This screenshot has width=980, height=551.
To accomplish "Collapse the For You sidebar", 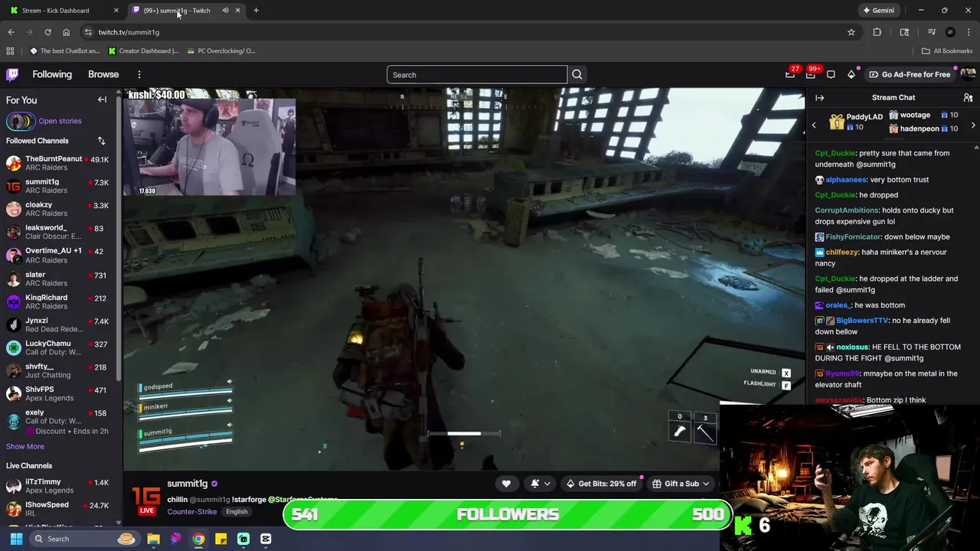I will pyautogui.click(x=102, y=99).
